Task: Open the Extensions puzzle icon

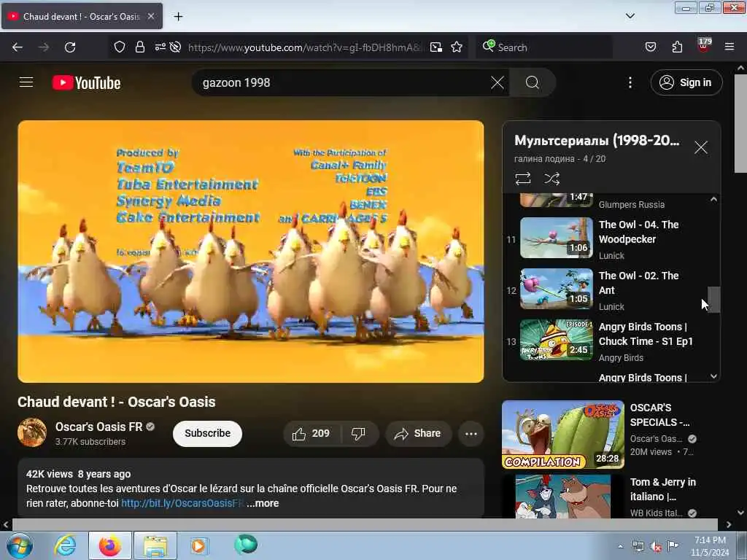Action: (x=677, y=47)
